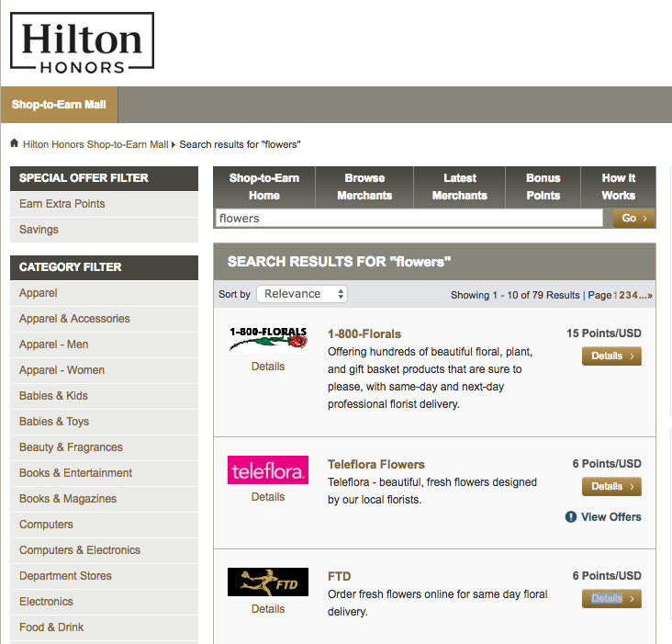Select Apparel - Men category
This screenshot has width=672, height=644.
[104, 345]
